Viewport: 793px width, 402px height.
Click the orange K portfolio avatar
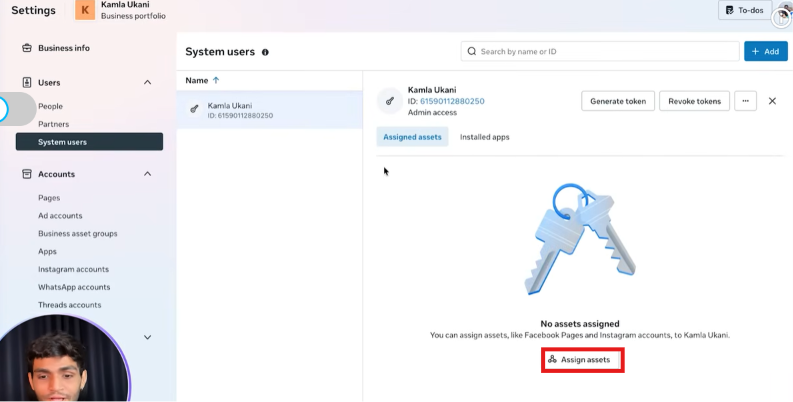click(x=85, y=10)
